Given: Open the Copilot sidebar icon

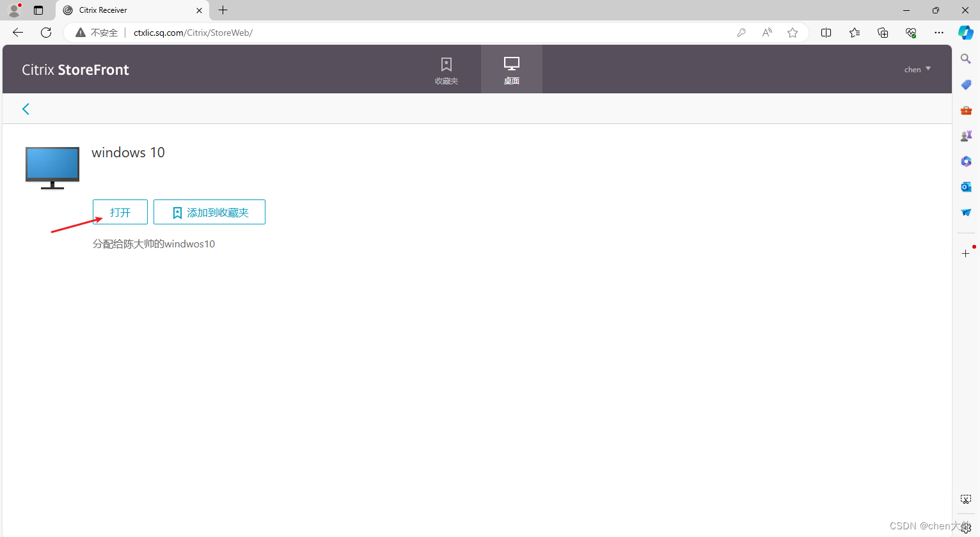Looking at the screenshot, I should coord(966,33).
